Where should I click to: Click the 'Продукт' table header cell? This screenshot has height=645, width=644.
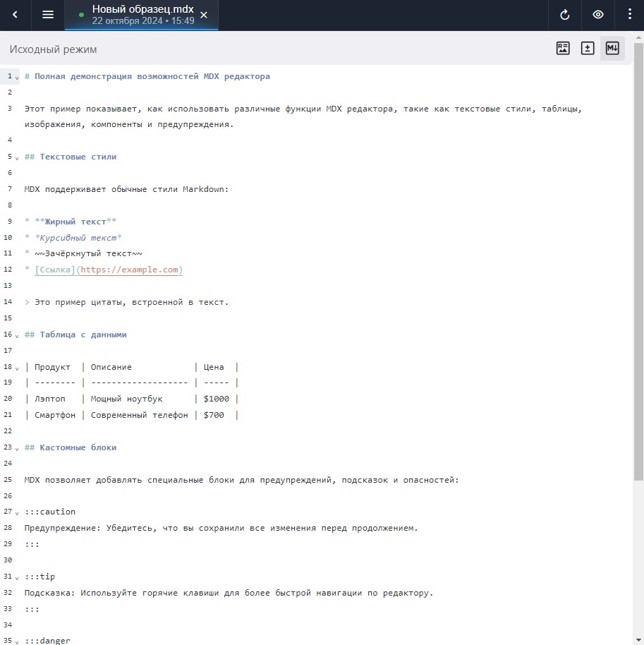pyautogui.click(x=52, y=367)
